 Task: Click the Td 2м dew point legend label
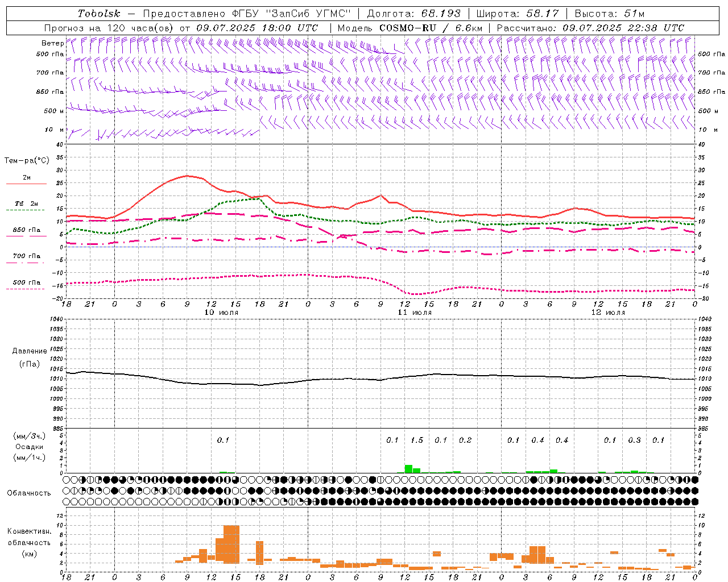point(27,203)
